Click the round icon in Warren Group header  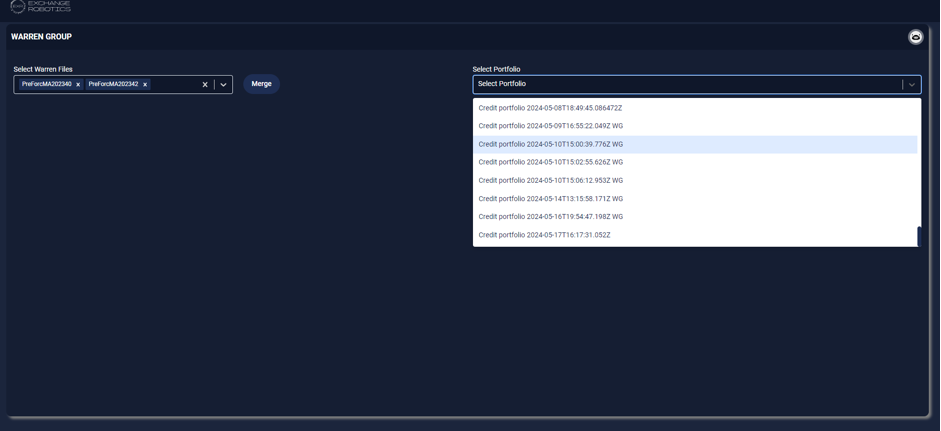tap(915, 37)
